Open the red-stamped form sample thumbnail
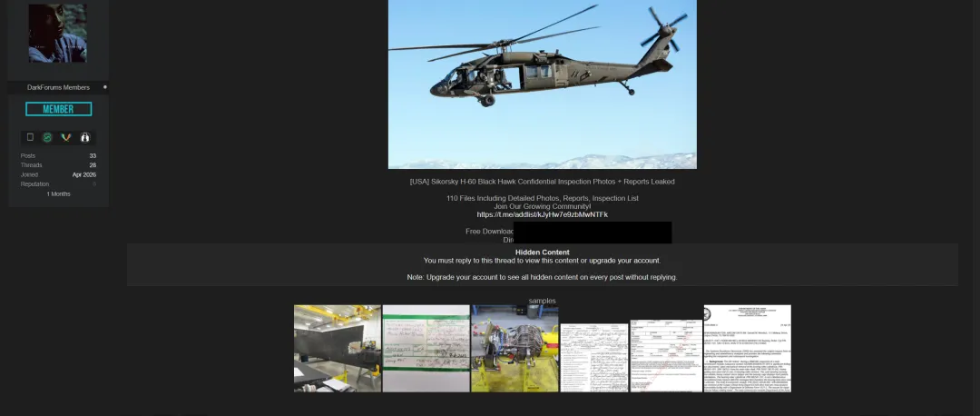 click(666, 356)
